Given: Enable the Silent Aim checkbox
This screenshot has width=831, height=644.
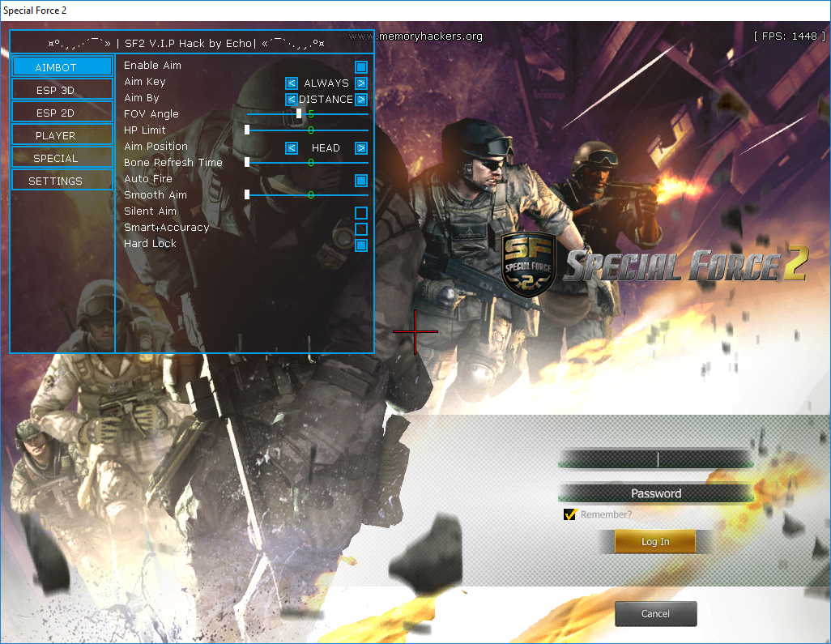Looking at the screenshot, I should tap(361, 212).
